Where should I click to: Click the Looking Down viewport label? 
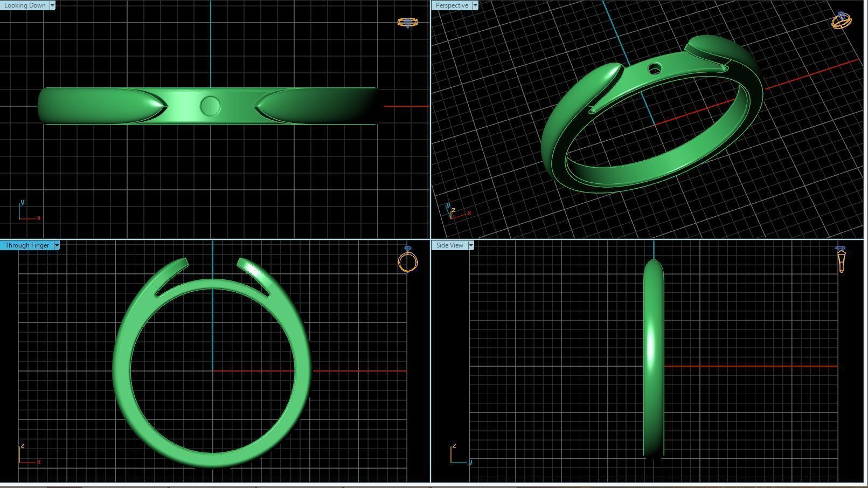point(25,5)
